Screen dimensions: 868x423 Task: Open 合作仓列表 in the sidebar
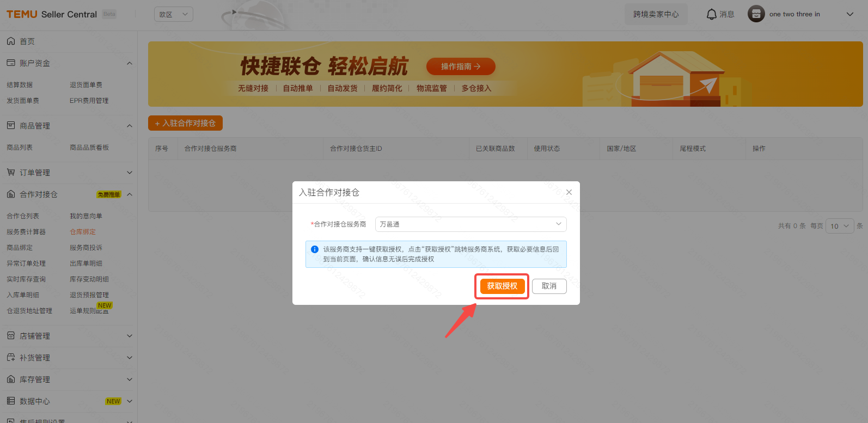(23, 216)
